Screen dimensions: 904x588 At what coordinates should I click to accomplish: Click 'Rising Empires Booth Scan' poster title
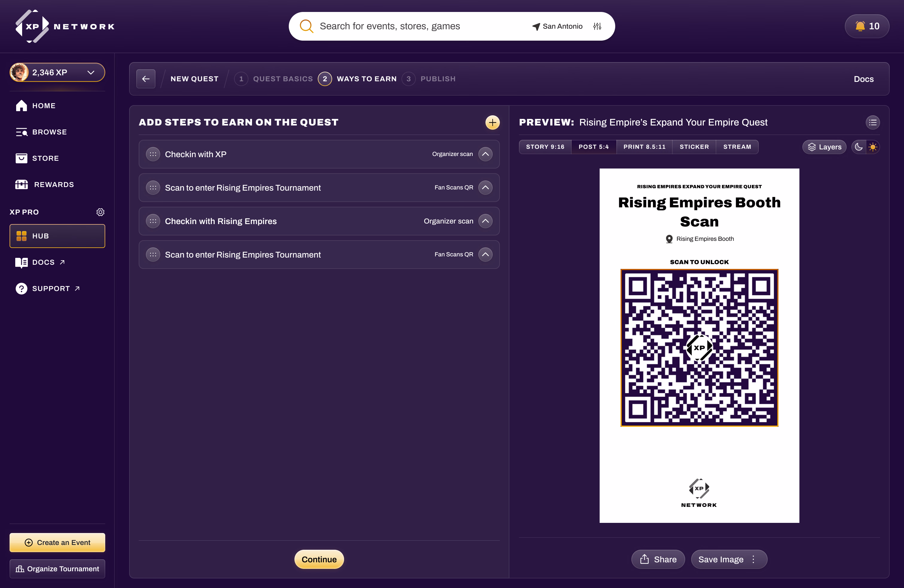click(699, 212)
